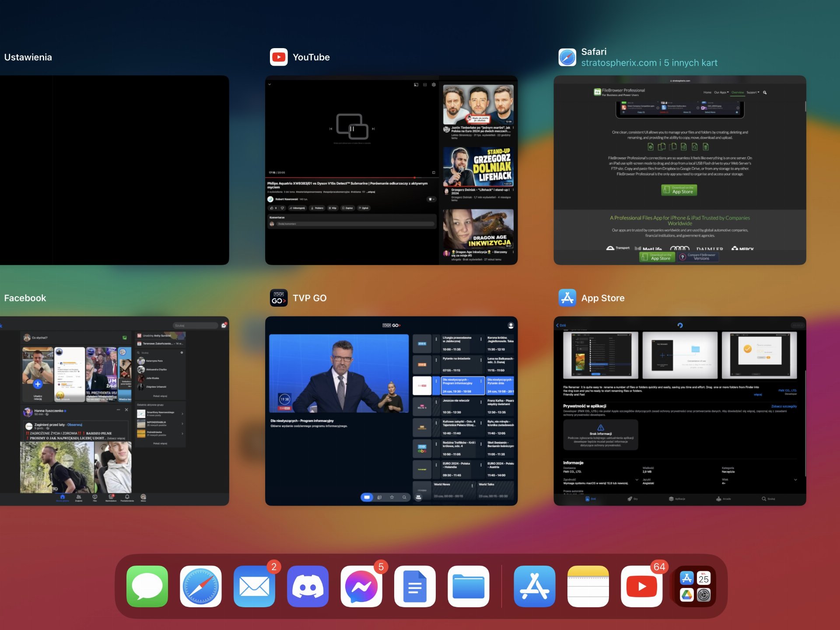Pause the video in YouTube card
This screenshot has width=840, height=630.
pos(352,129)
